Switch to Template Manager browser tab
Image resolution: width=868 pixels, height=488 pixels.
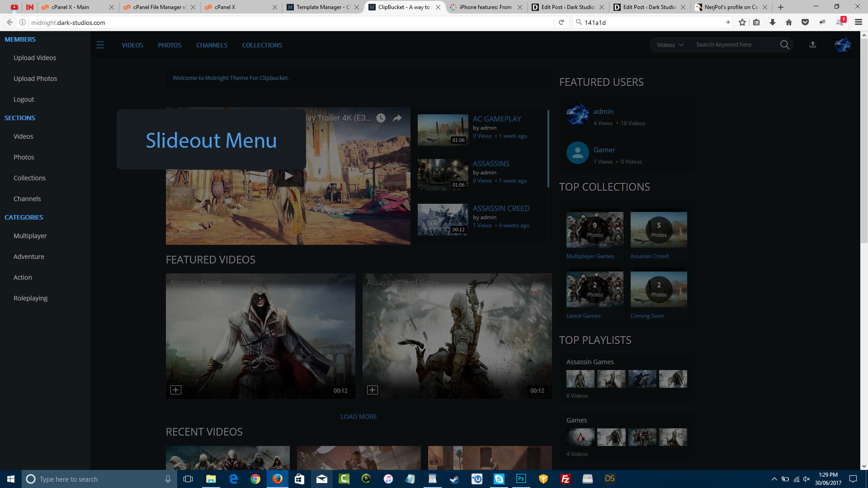click(322, 7)
